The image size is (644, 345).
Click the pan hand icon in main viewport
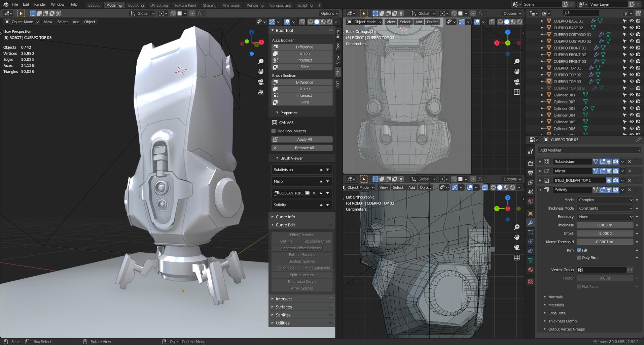tap(261, 71)
